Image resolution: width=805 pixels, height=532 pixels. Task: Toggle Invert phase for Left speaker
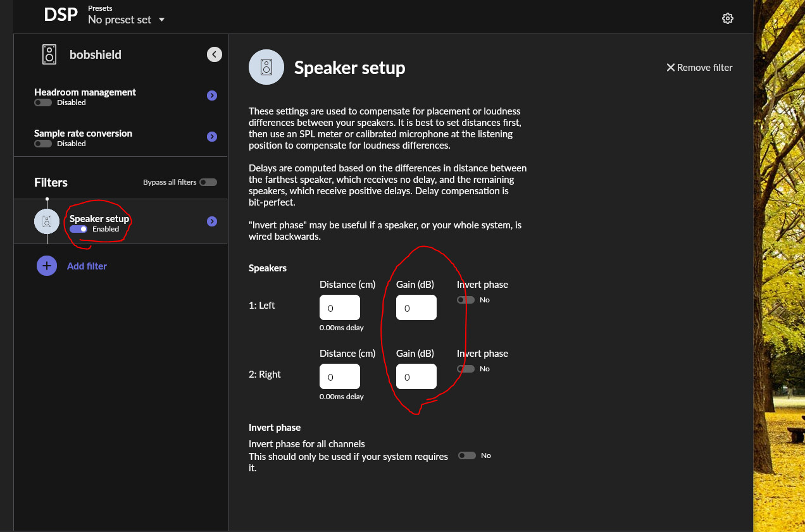pyautogui.click(x=466, y=300)
